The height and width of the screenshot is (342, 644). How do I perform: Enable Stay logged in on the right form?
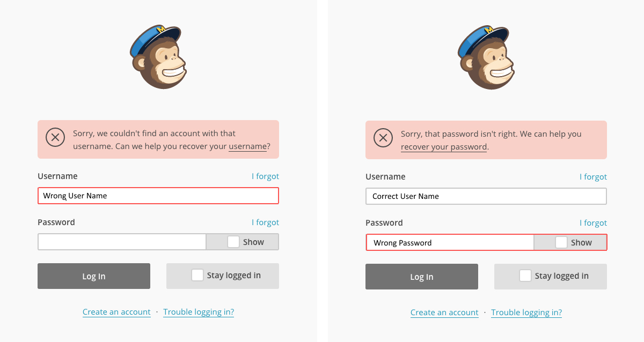click(525, 275)
